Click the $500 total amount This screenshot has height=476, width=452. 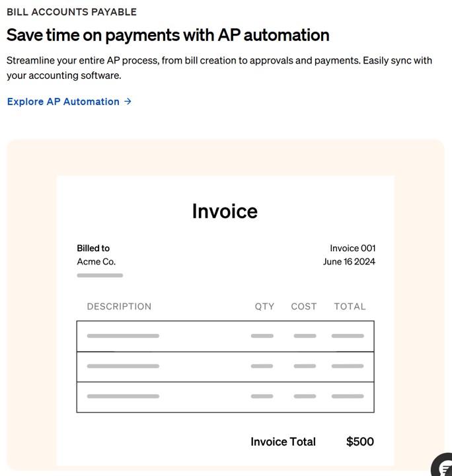(360, 442)
